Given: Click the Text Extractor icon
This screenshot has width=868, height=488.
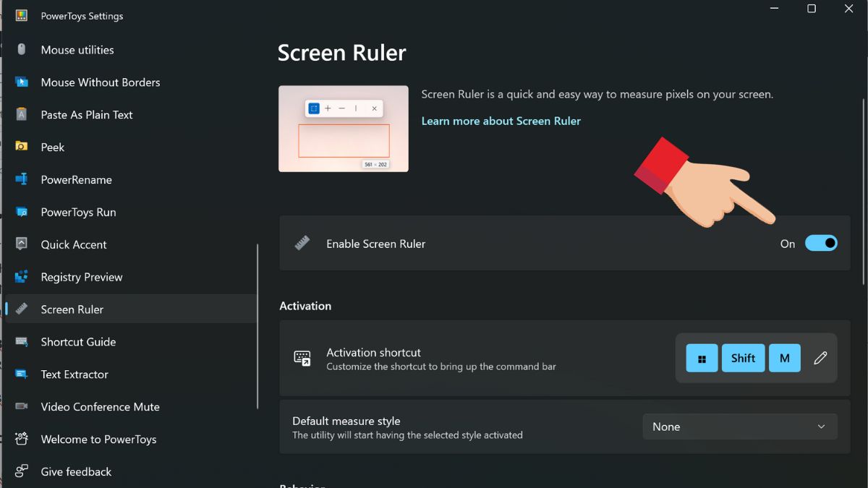Looking at the screenshot, I should [x=22, y=374].
